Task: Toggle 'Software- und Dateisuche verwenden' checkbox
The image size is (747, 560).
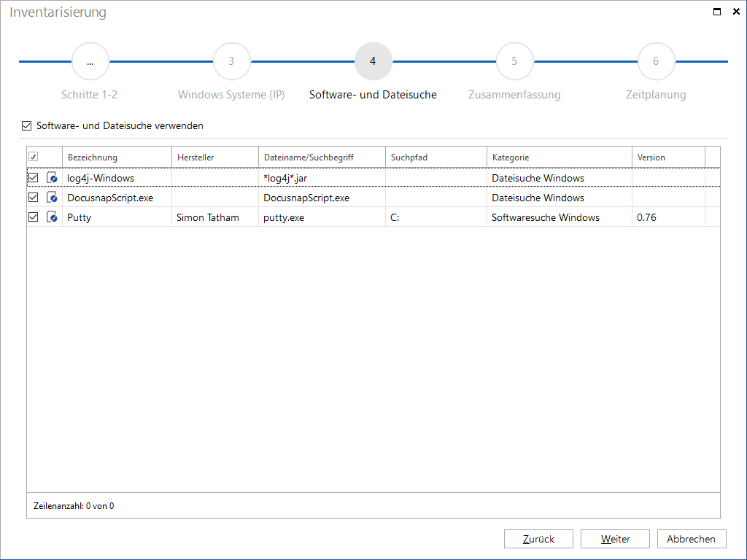Action: click(x=27, y=125)
